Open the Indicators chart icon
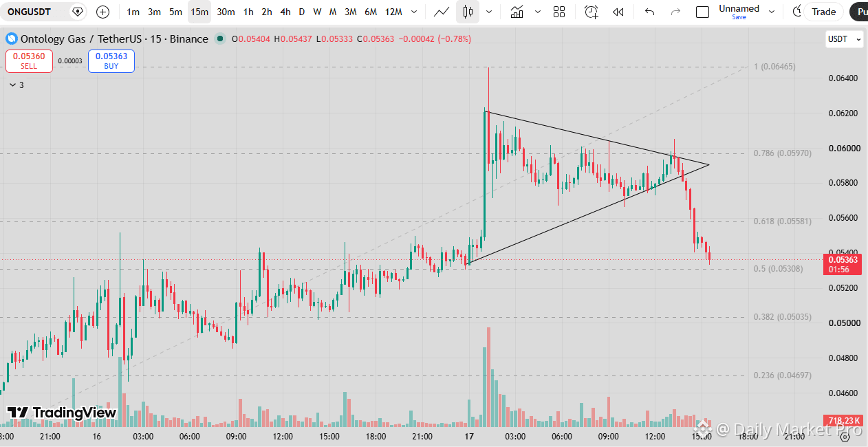 [517, 12]
